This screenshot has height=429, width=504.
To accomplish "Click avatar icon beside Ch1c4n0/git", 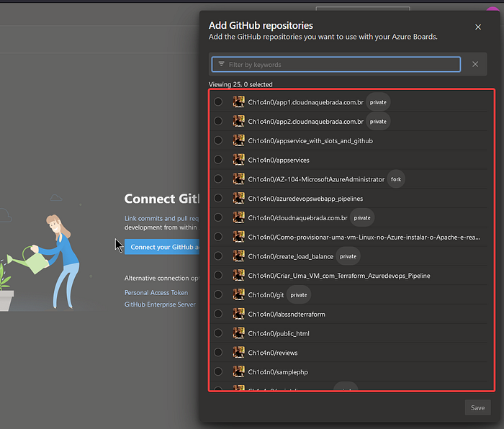I will (238, 294).
